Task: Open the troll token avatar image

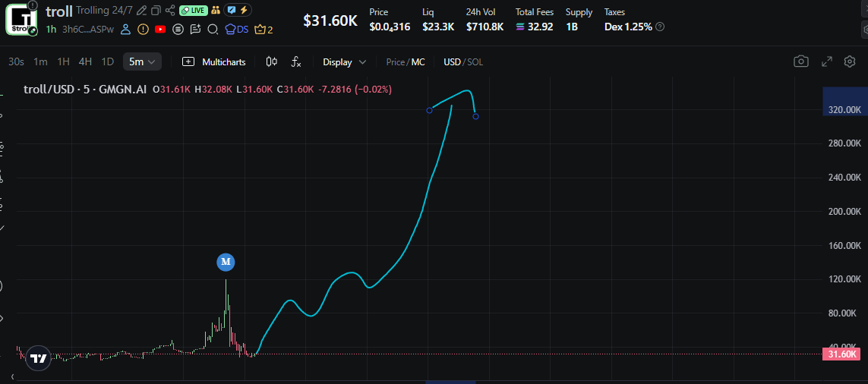Action: pos(20,18)
